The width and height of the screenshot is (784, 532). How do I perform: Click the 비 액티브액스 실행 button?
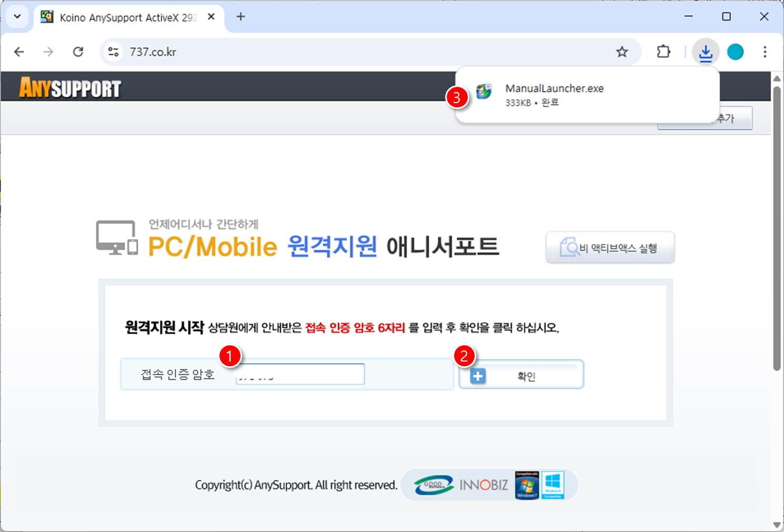(x=610, y=247)
